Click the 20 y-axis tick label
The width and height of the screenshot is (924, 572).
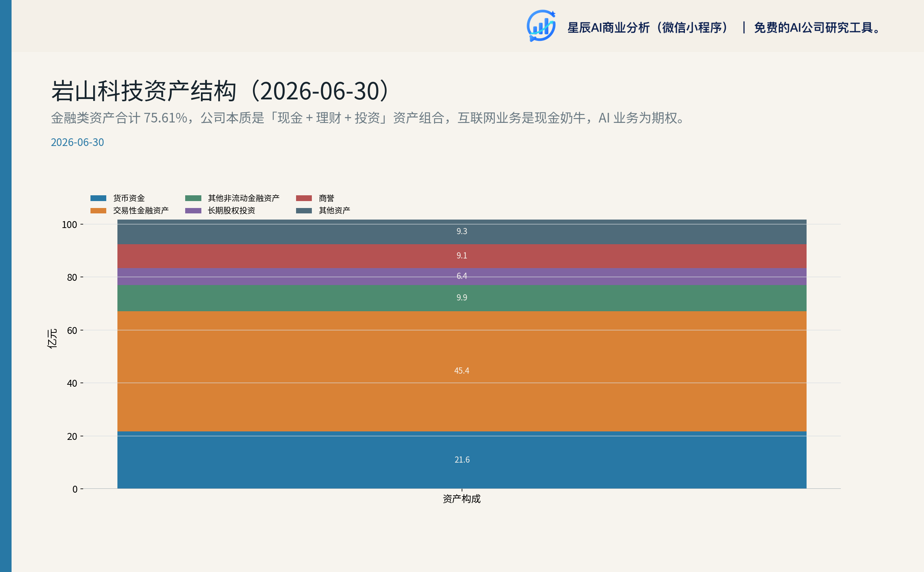[72, 436]
